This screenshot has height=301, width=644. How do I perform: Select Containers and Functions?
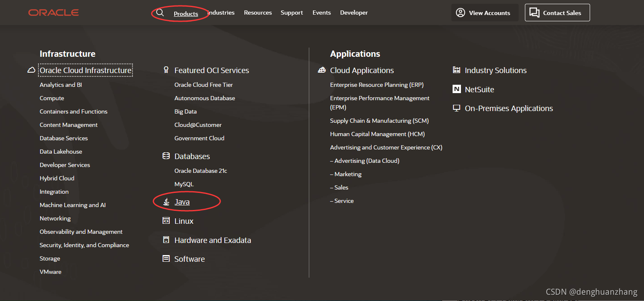click(74, 111)
